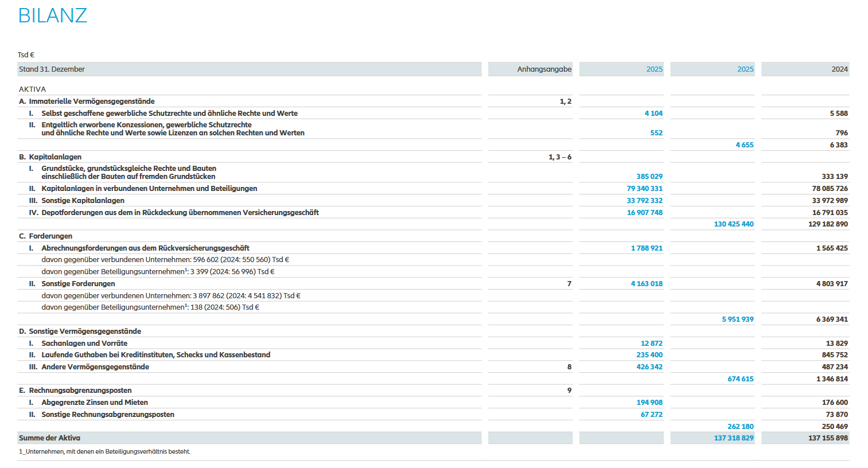Select the Stand 31. Dezember header cell

coord(52,69)
